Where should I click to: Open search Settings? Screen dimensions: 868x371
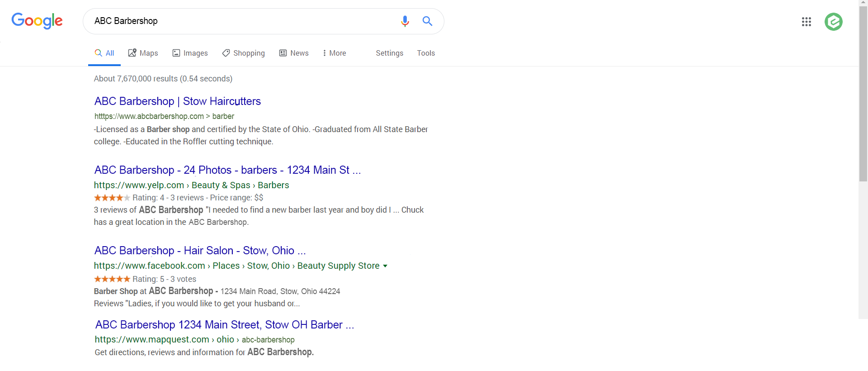[390, 53]
